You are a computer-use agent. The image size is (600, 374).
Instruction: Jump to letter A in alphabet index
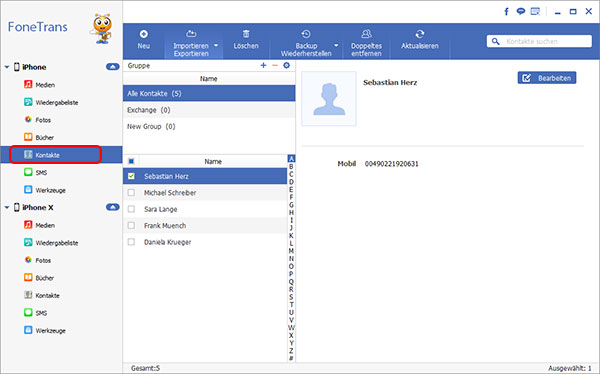point(291,159)
